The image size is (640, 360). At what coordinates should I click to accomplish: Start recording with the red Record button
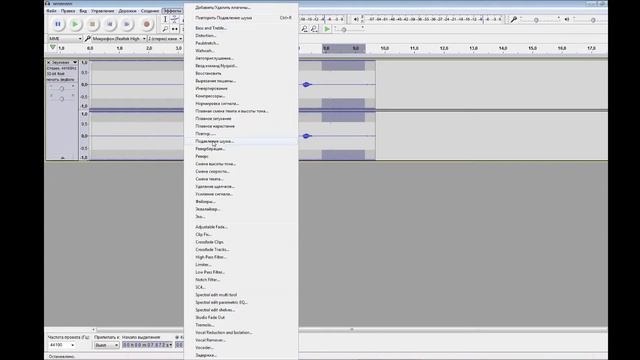(x=147, y=24)
